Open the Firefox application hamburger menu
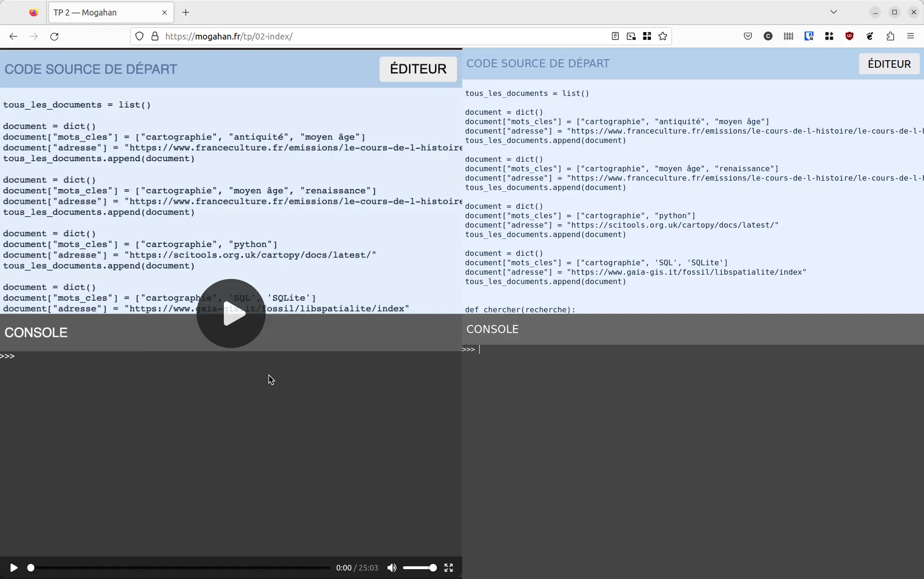 [x=910, y=36]
